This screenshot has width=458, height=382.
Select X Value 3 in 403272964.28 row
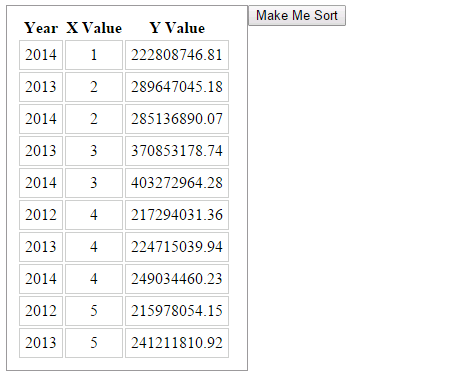click(94, 183)
